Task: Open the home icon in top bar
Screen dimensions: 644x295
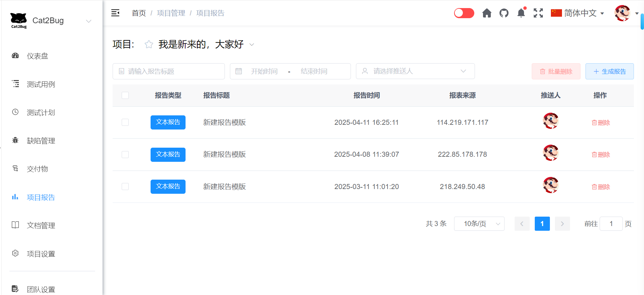Action: [x=487, y=13]
